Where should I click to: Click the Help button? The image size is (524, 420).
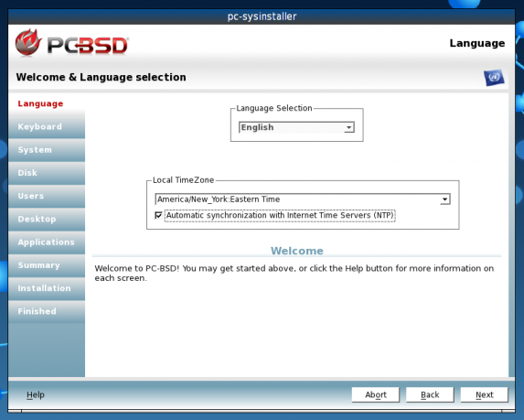click(36, 395)
